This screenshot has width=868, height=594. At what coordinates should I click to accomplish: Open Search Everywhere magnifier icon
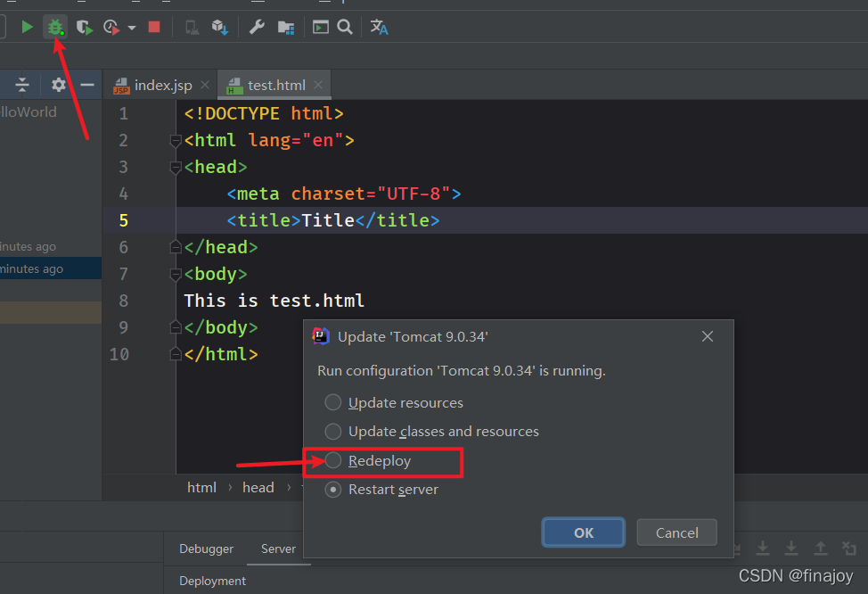[x=345, y=27]
